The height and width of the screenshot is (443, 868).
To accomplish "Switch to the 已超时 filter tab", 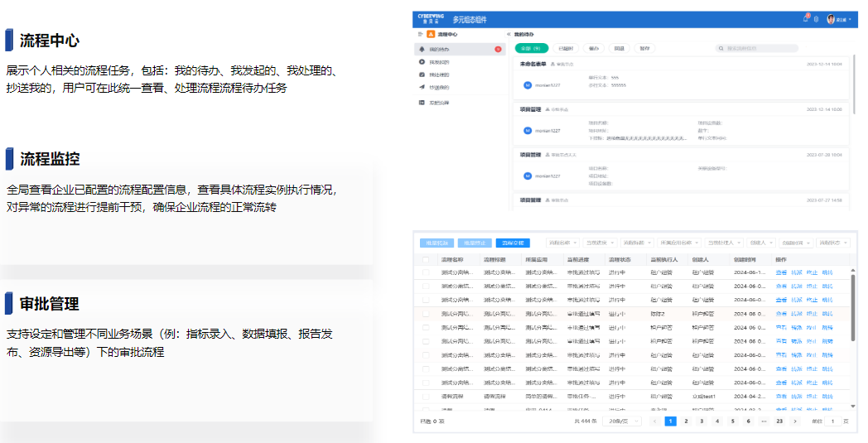I will (x=566, y=49).
